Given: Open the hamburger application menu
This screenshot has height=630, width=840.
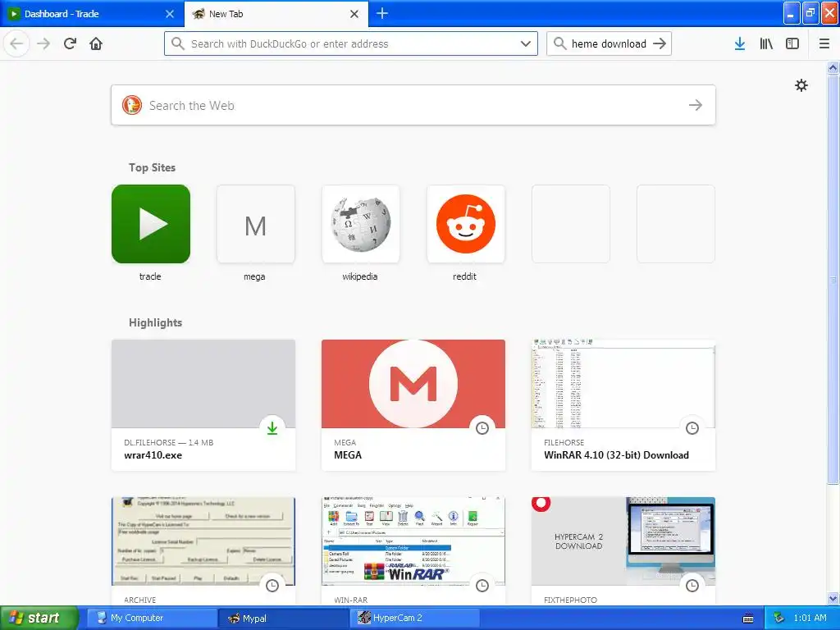Looking at the screenshot, I should pyautogui.click(x=824, y=43).
